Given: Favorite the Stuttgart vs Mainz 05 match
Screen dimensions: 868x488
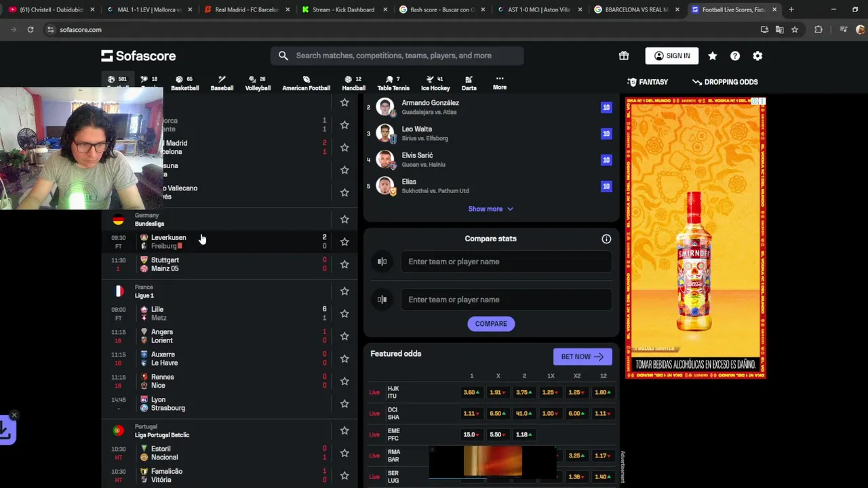Looking at the screenshot, I should click(344, 264).
